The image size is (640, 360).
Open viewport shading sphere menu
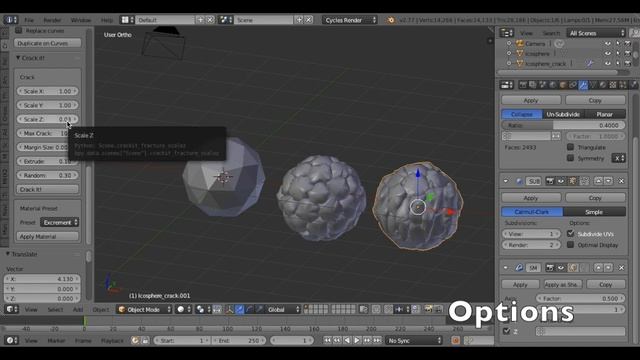[x=183, y=309]
